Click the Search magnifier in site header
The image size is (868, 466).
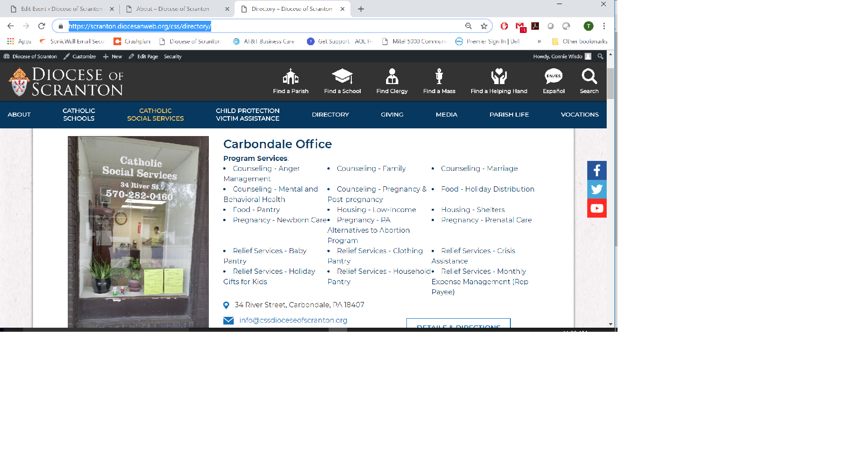[x=589, y=77]
